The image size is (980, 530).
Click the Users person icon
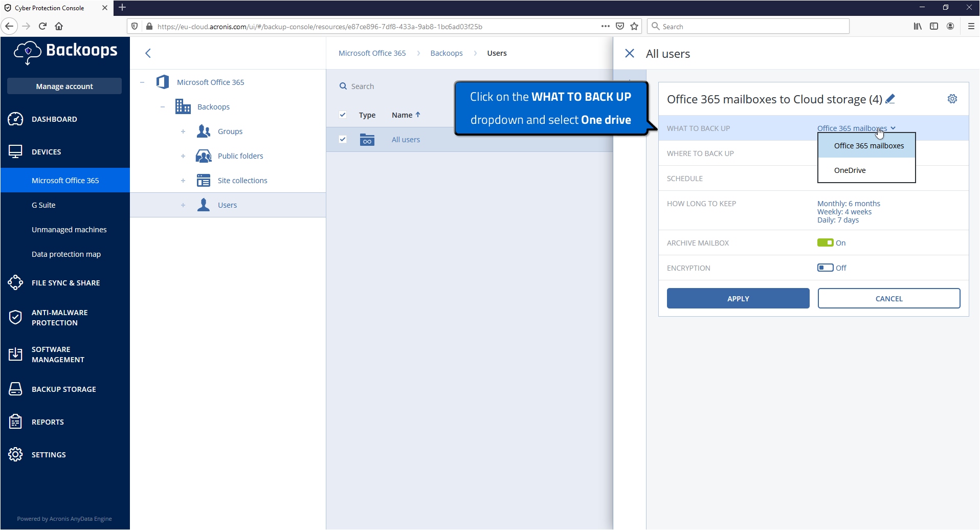204,205
